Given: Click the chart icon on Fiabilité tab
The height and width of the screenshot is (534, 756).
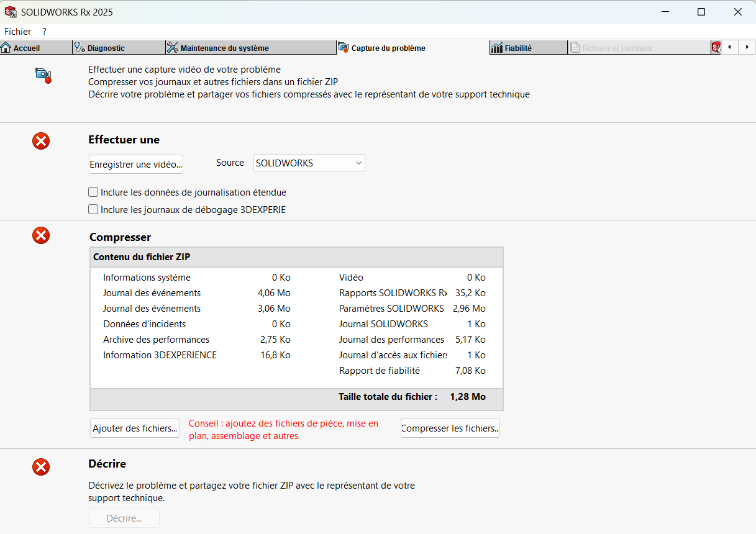Looking at the screenshot, I should [x=496, y=48].
